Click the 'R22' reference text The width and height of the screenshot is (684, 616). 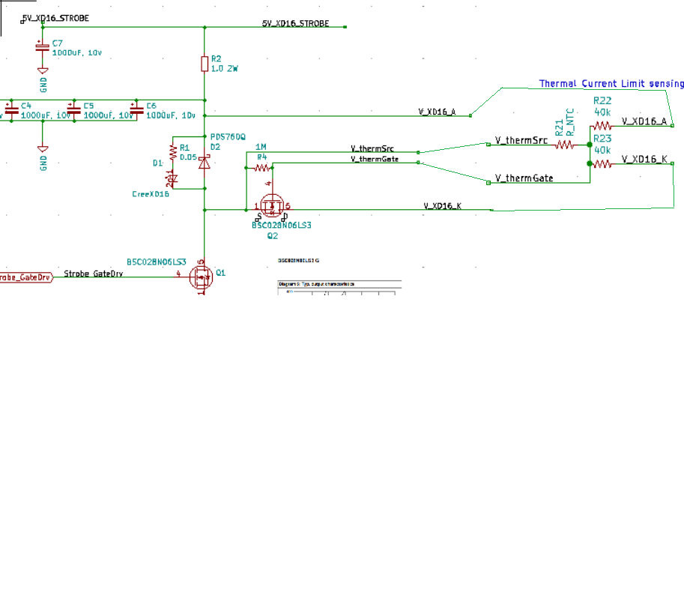tap(602, 100)
